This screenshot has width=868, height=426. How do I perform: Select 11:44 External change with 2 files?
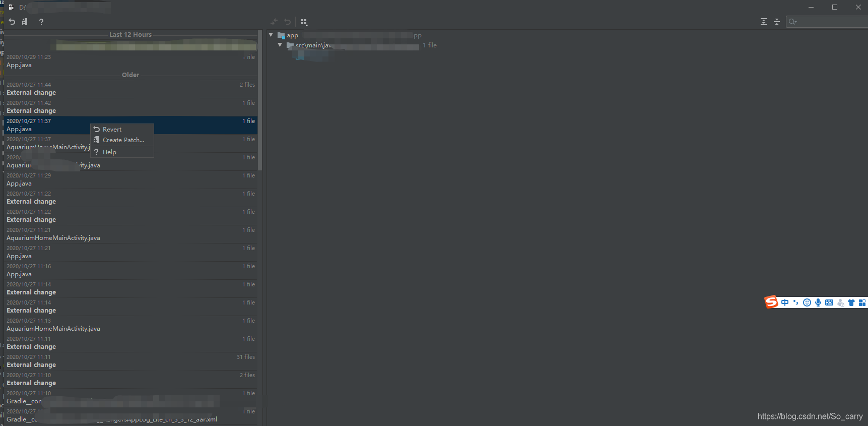point(130,89)
